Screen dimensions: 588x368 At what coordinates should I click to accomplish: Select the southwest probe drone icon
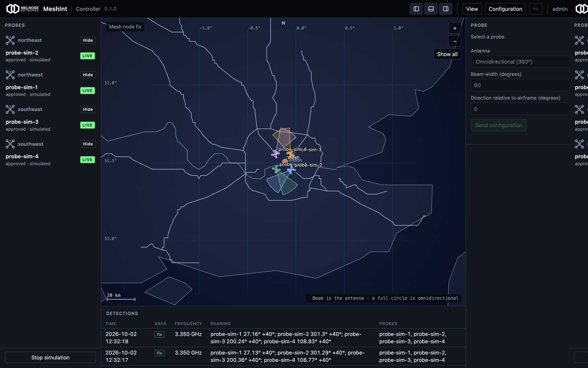point(10,144)
